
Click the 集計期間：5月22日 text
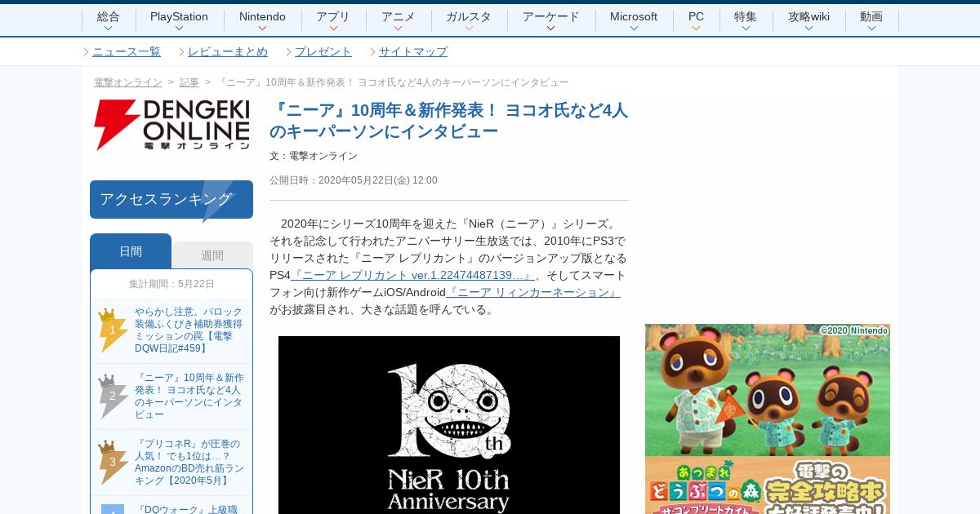pos(171,284)
